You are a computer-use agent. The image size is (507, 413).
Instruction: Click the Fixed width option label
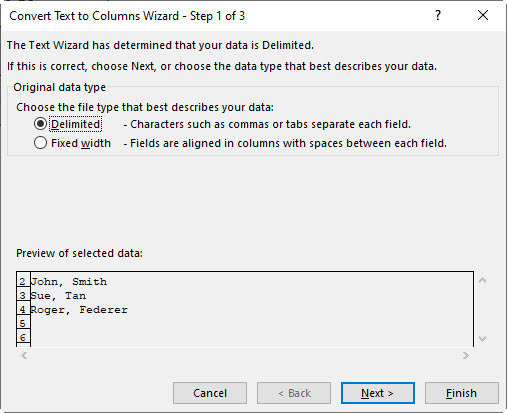tap(81, 143)
